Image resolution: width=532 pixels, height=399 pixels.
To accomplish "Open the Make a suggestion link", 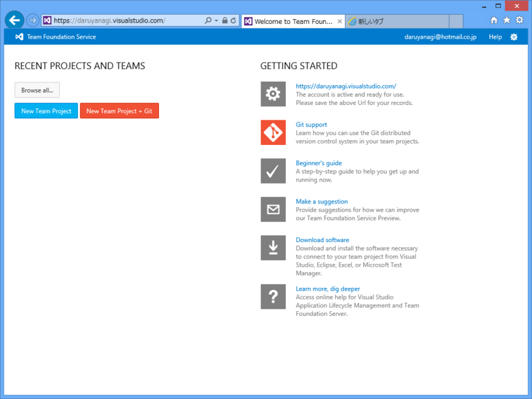I will click(x=322, y=201).
